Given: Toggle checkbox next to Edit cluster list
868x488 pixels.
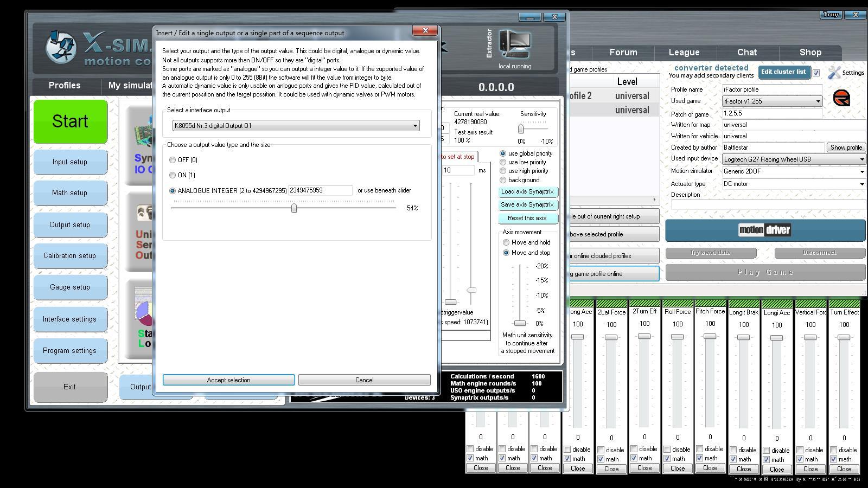Looking at the screenshot, I should (x=816, y=73).
